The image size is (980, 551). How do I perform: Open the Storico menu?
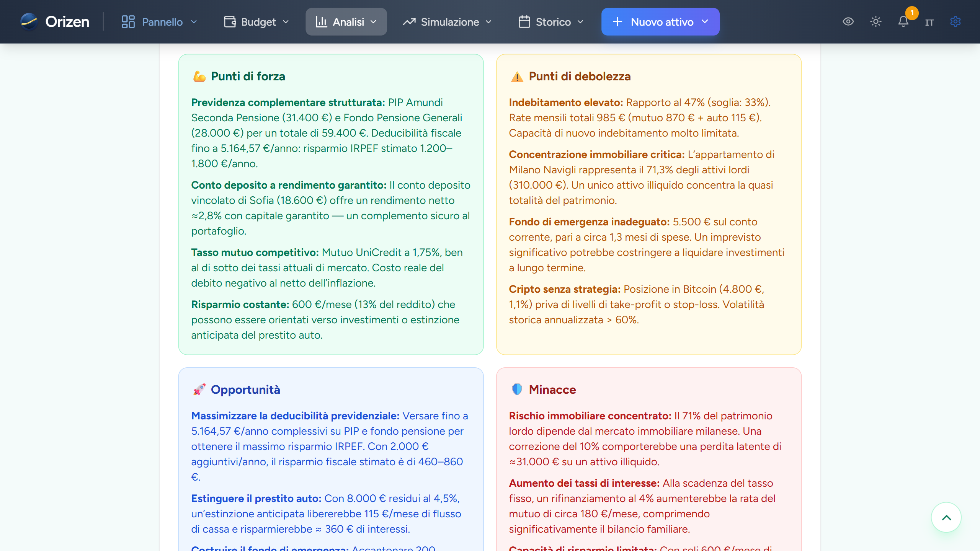[553, 22]
